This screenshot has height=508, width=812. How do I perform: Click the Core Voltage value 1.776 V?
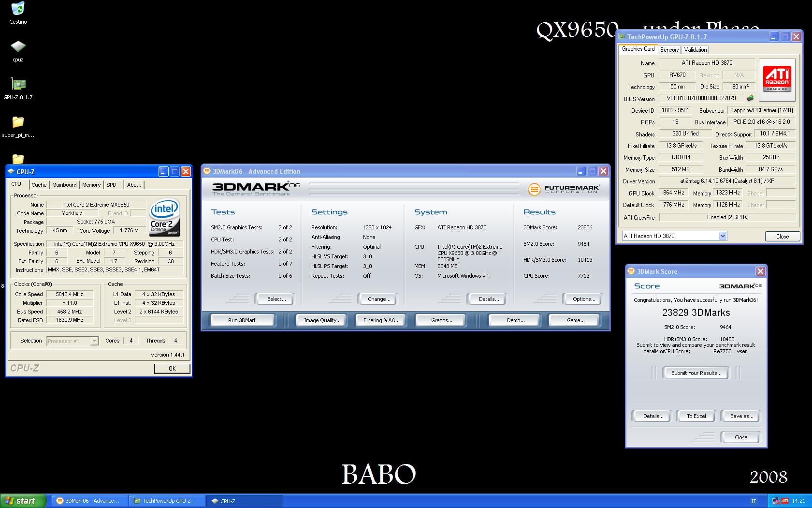click(129, 231)
